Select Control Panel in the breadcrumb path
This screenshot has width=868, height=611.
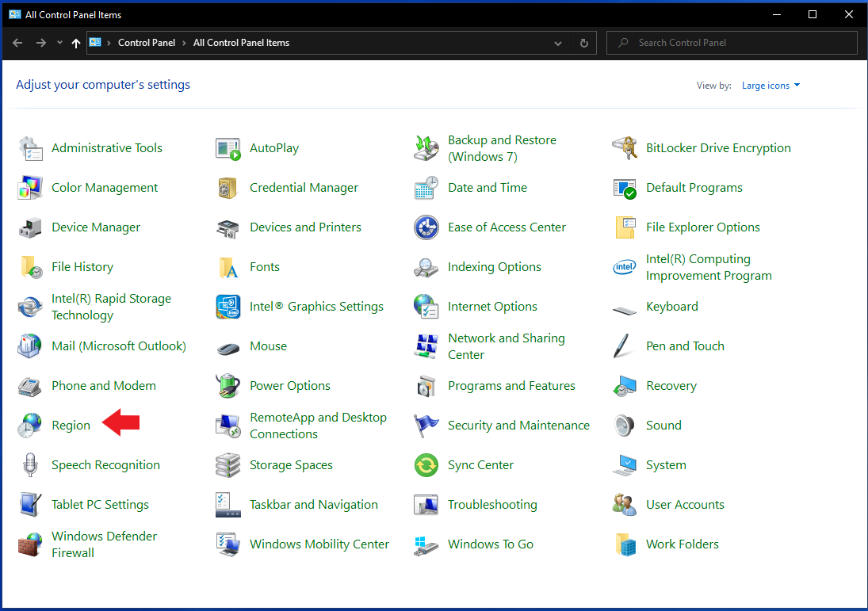pyautogui.click(x=146, y=43)
